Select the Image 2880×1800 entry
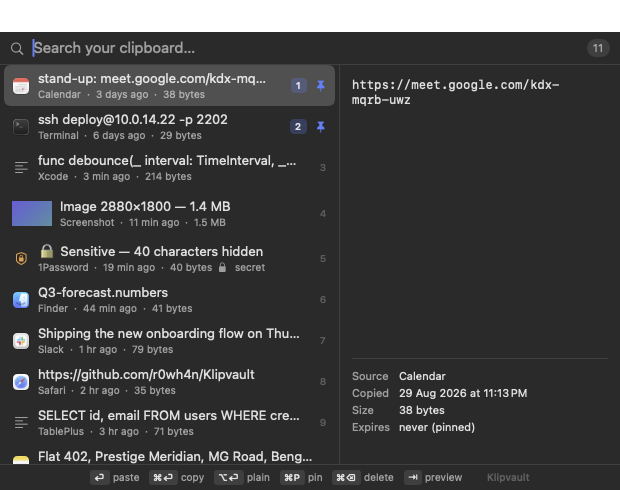This screenshot has width=620, height=490. tap(169, 214)
